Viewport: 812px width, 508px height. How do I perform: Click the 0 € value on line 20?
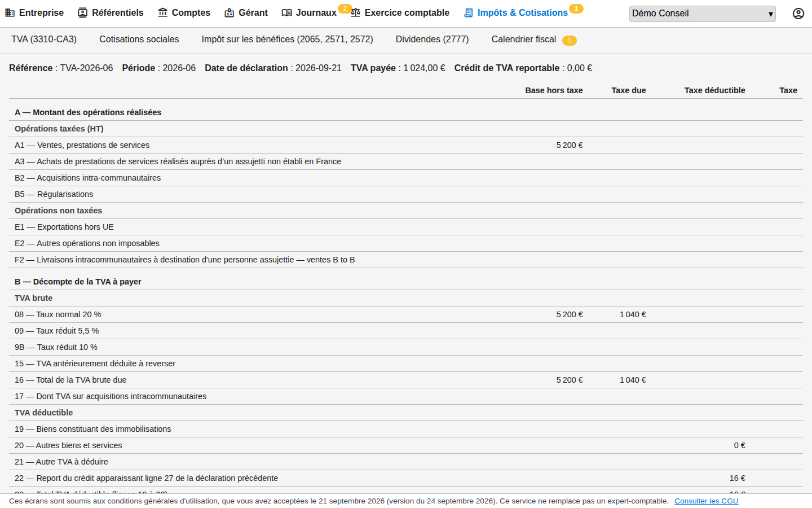coord(739,445)
